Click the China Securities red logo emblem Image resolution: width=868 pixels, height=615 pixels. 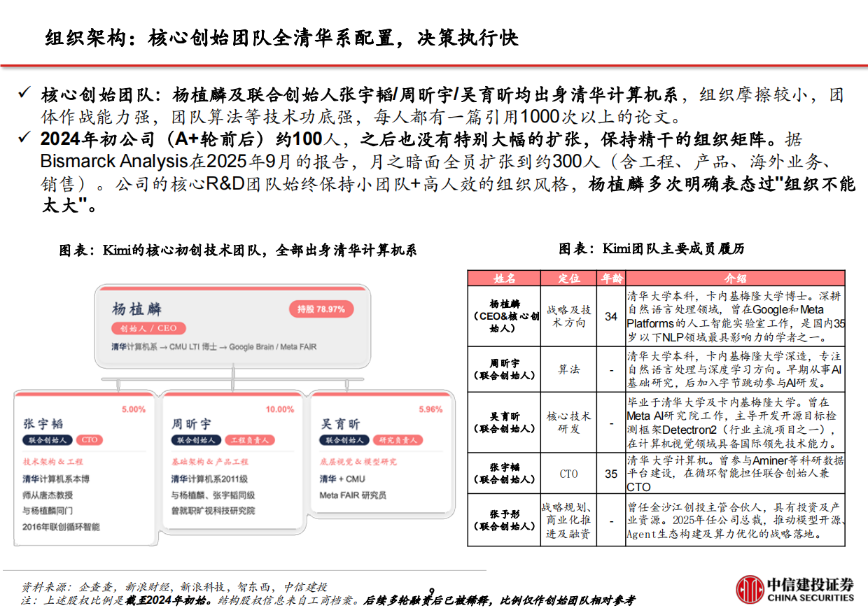tap(750, 590)
